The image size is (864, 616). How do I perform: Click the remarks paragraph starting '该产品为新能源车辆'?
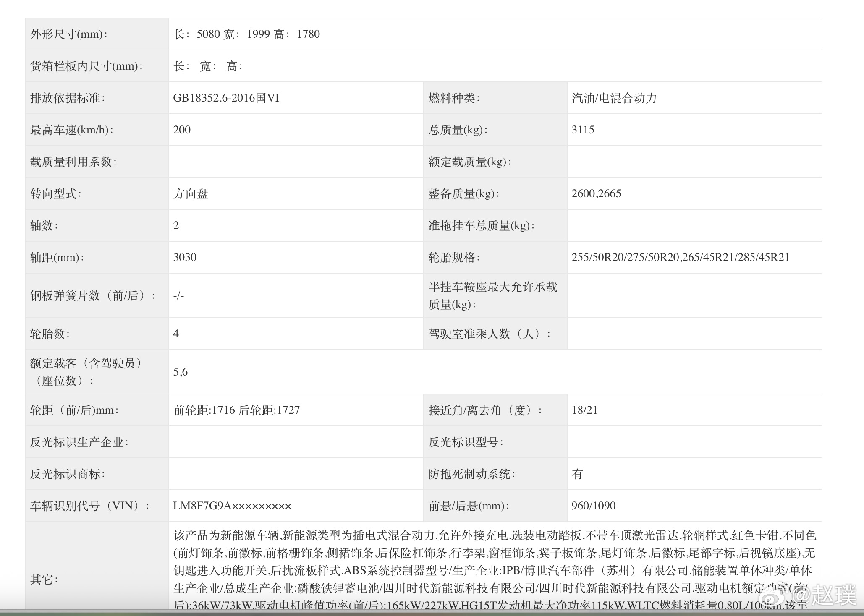pyautogui.click(x=495, y=570)
